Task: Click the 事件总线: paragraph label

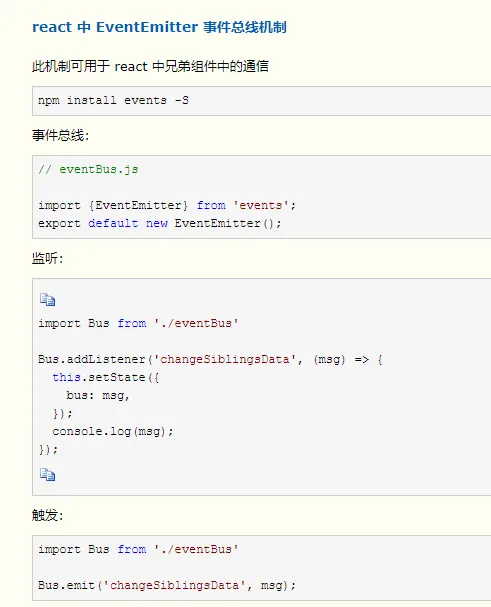Action: (60, 135)
